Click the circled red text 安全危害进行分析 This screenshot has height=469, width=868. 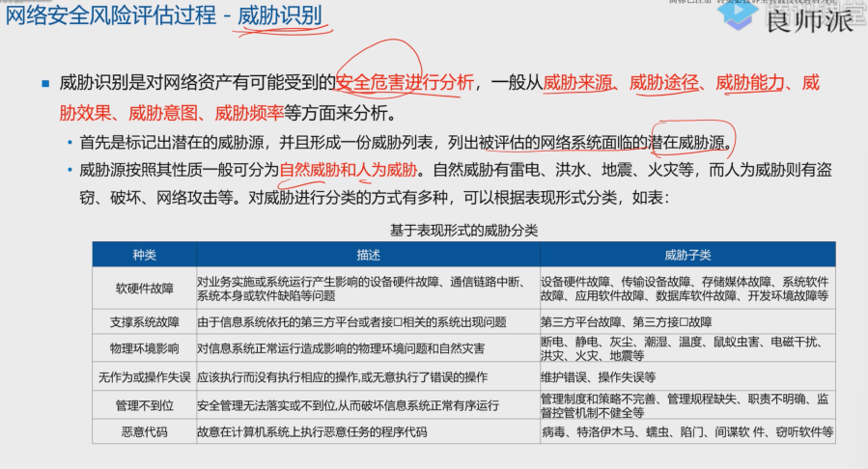pyautogui.click(x=405, y=83)
